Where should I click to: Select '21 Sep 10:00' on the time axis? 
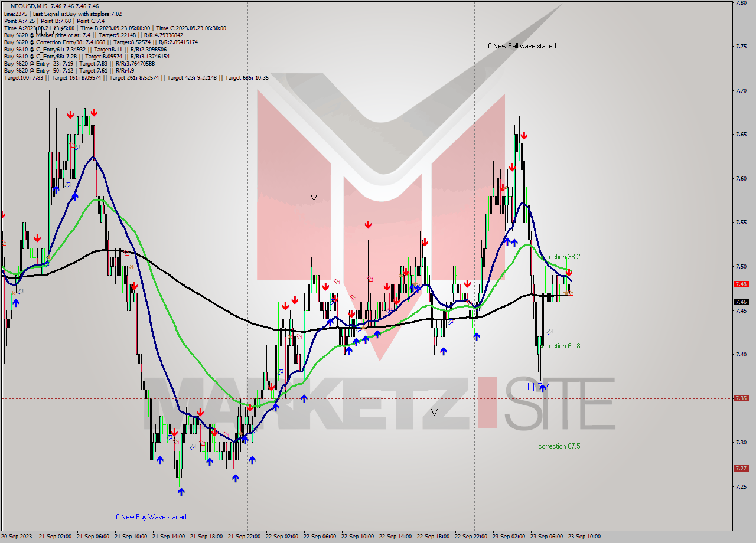pos(131,537)
